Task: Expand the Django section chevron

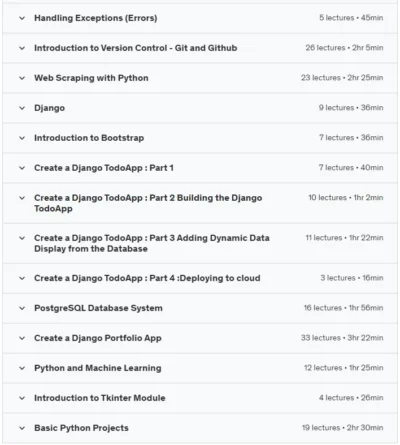Action: (22, 108)
